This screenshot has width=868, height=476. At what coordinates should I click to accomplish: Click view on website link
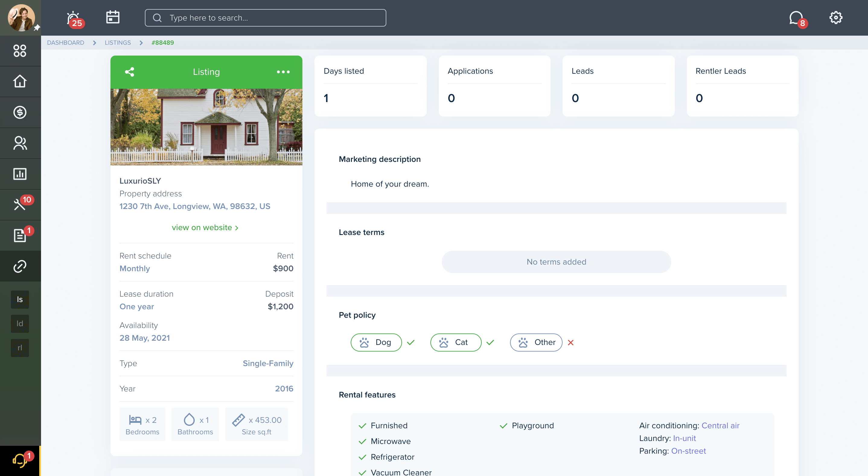point(205,227)
